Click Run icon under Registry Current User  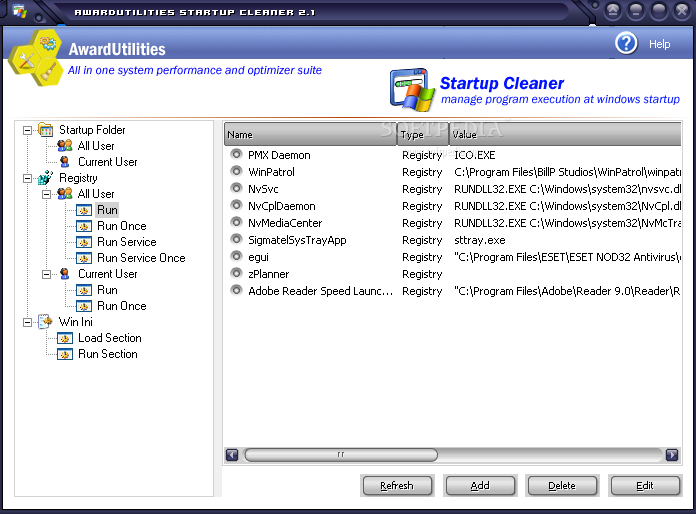84,290
